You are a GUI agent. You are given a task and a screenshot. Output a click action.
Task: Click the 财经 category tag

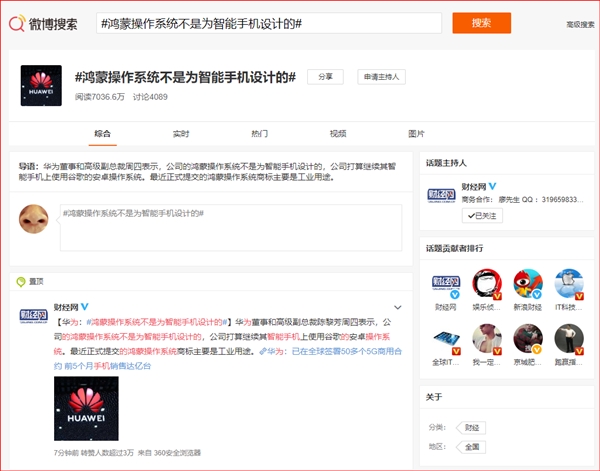[x=471, y=428]
